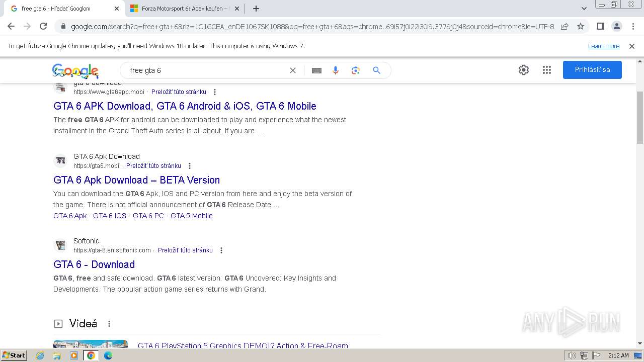Screen dimensions: 644x362
Task: Share this page from address bar
Action: pyautogui.click(x=565, y=27)
